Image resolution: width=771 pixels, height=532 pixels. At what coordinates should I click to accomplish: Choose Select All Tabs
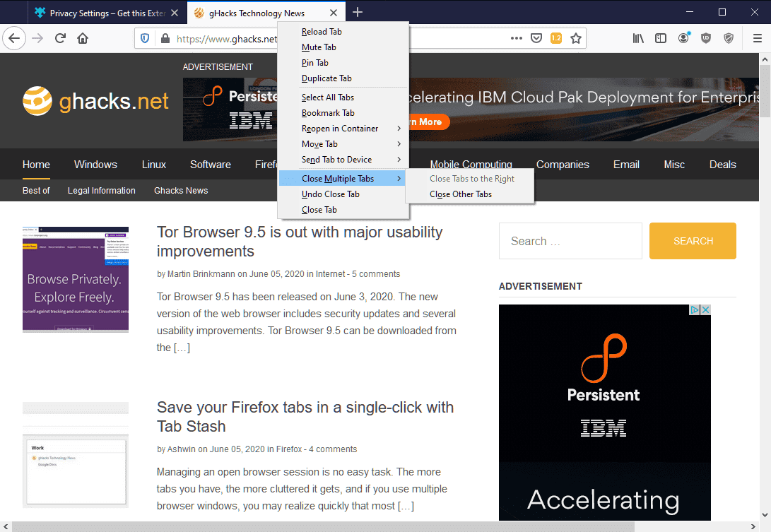tap(343, 97)
